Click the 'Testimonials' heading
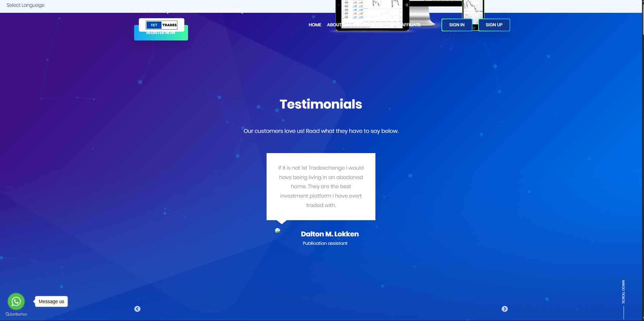This screenshot has width=644, height=321. pyautogui.click(x=321, y=104)
